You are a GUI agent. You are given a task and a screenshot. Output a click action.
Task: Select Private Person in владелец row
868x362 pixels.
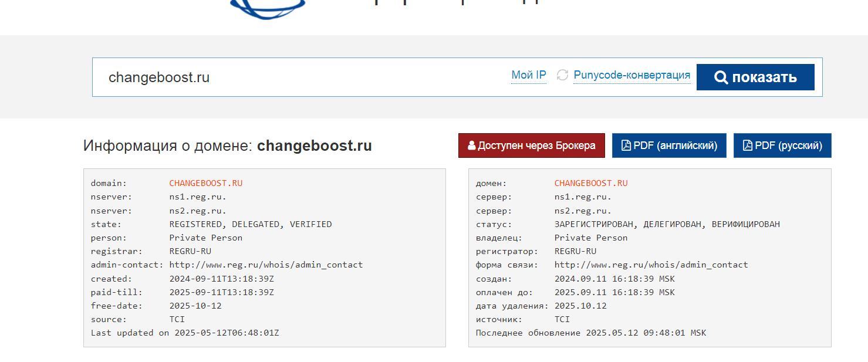pyautogui.click(x=591, y=238)
